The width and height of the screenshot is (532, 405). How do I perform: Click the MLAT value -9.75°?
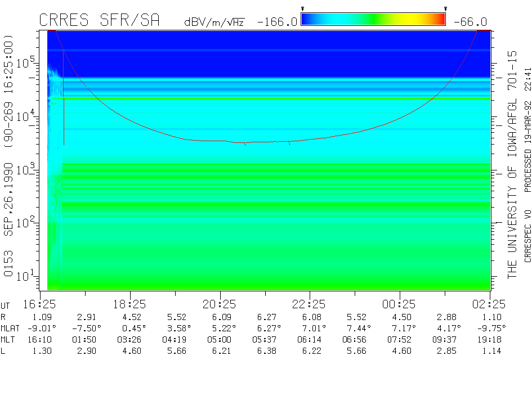[491, 328]
